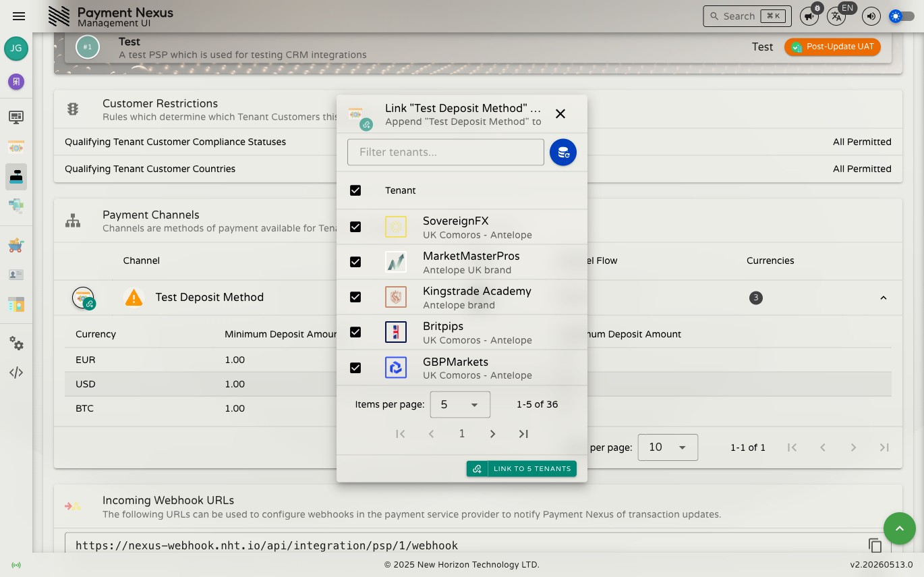
Task: Click the Filter tenants input field
Action: 446,153
